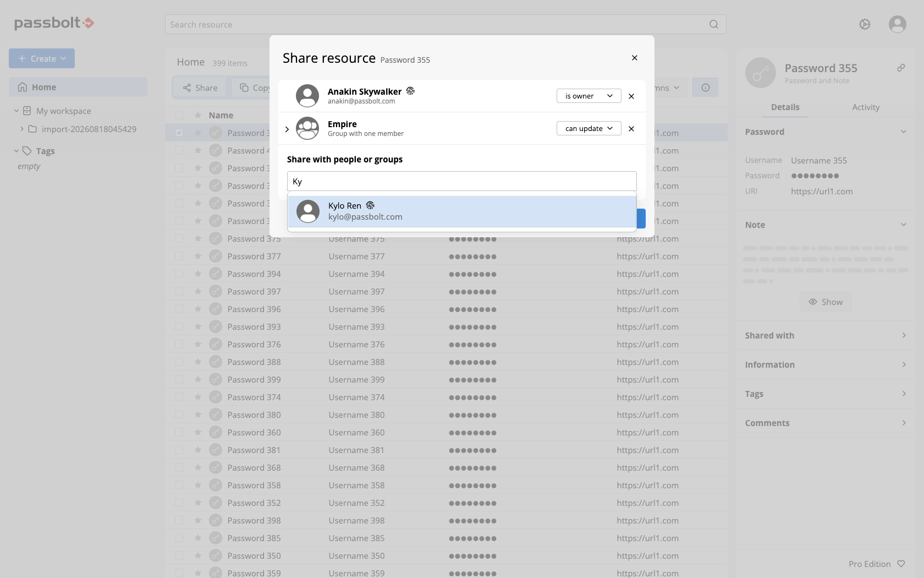This screenshot has height=578, width=924.
Task: Check the Password 377 row checkbox
Action: pyautogui.click(x=179, y=256)
